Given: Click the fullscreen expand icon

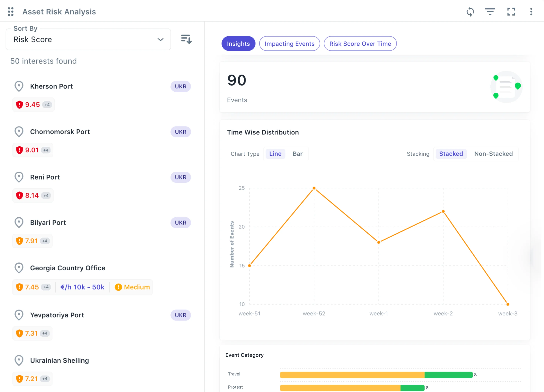Looking at the screenshot, I should tap(511, 11).
